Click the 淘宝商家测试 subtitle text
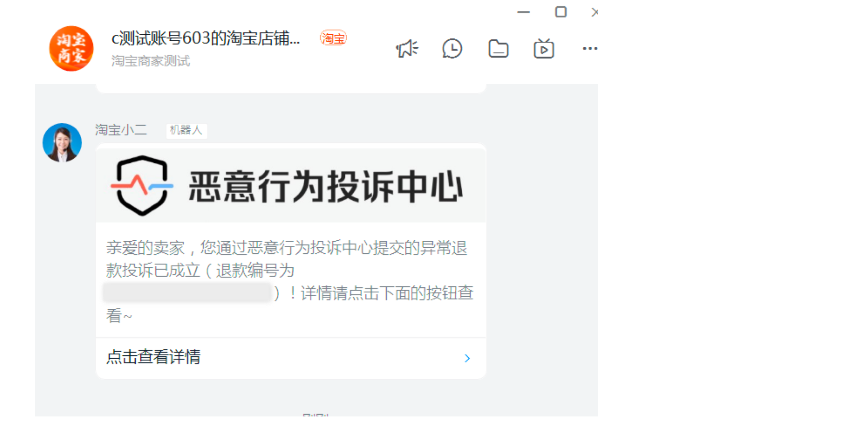The image size is (868, 439). click(x=151, y=61)
